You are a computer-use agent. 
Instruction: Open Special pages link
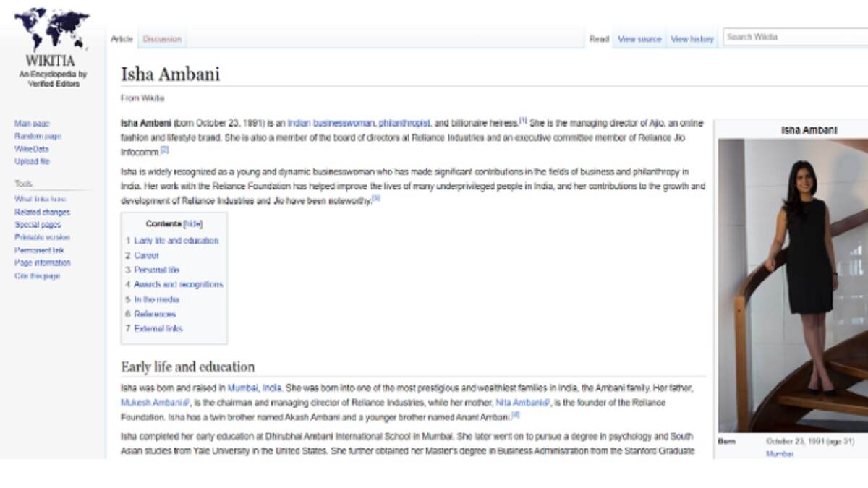pyautogui.click(x=38, y=225)
